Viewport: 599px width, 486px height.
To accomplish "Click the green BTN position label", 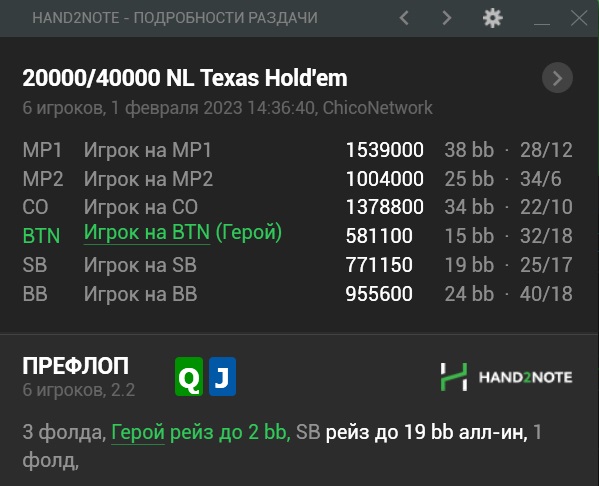I will click(x=41, y=236).
